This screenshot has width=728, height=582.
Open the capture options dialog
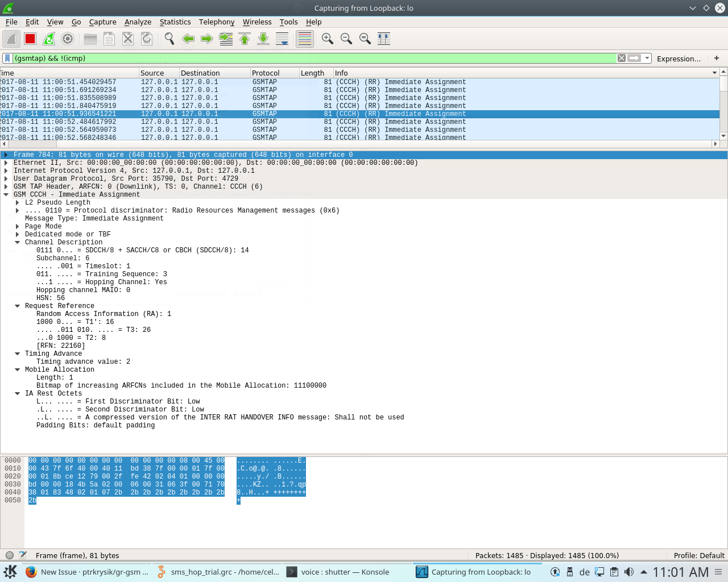pos(67,39)
